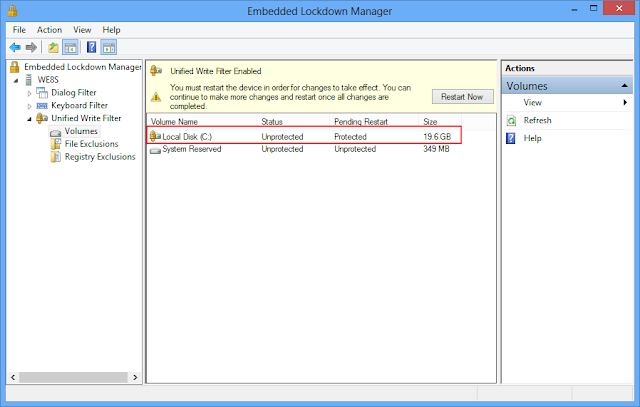Screen dimensions: 640x407
Task: Click the Unified Write Filter Enabled banner icon
Action: tap(156, 71)
